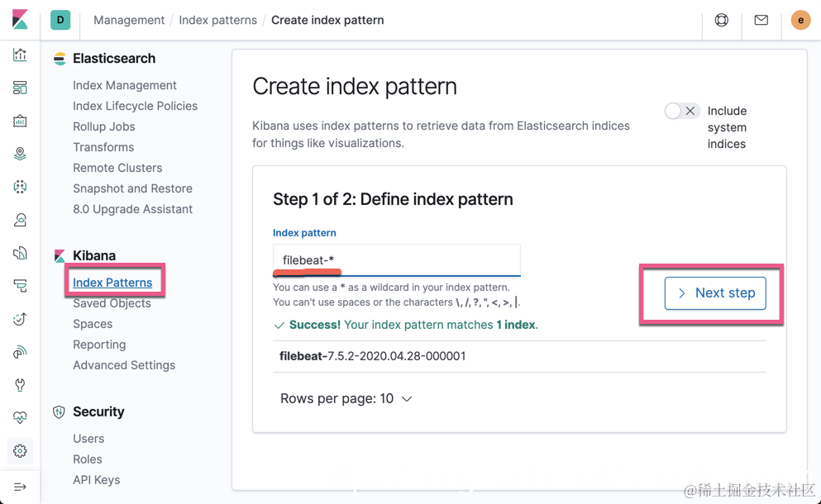Screen dimensions: 821x504
Task: Open the space selector D badge
Action: point(60,20)
